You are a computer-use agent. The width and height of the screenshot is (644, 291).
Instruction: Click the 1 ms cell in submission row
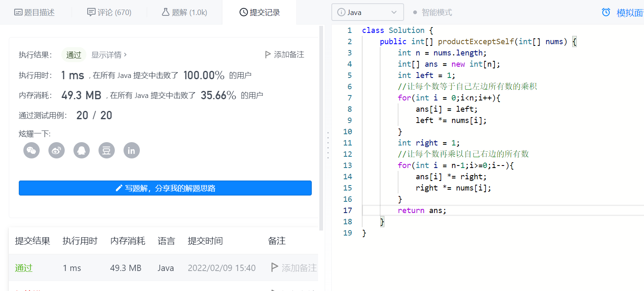click(72, 268)
